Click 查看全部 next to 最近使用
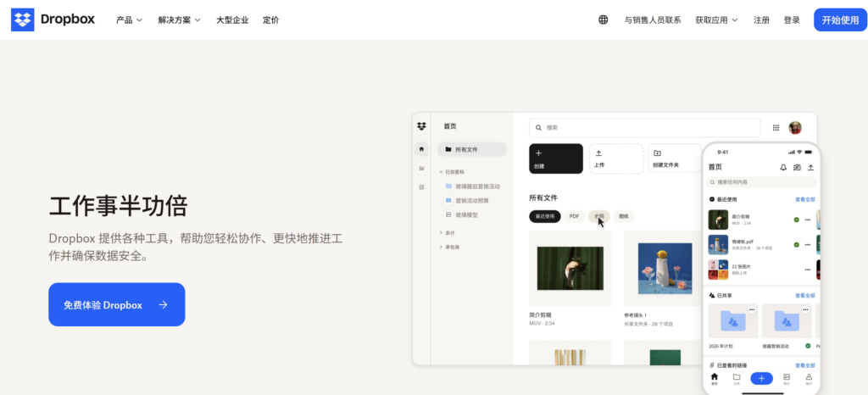Image resolution: width=868 pixels, height=395 pixels. 805,199
